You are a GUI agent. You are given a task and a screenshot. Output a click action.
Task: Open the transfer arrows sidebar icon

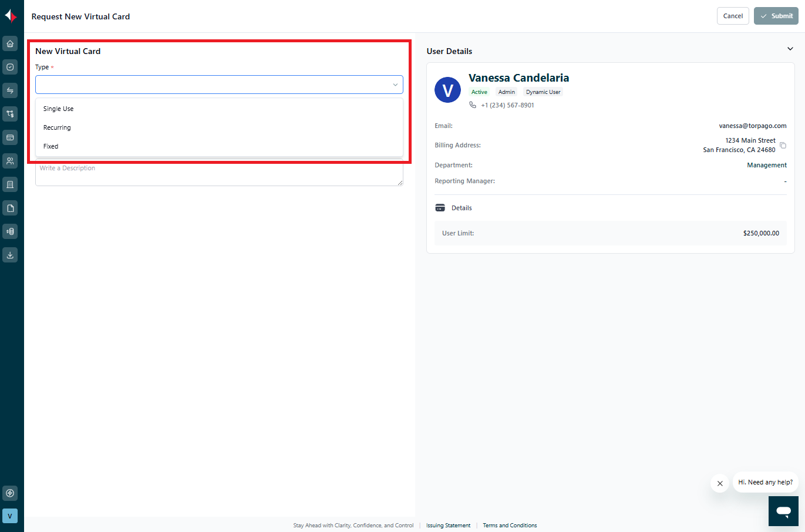[x=10, y=90]
